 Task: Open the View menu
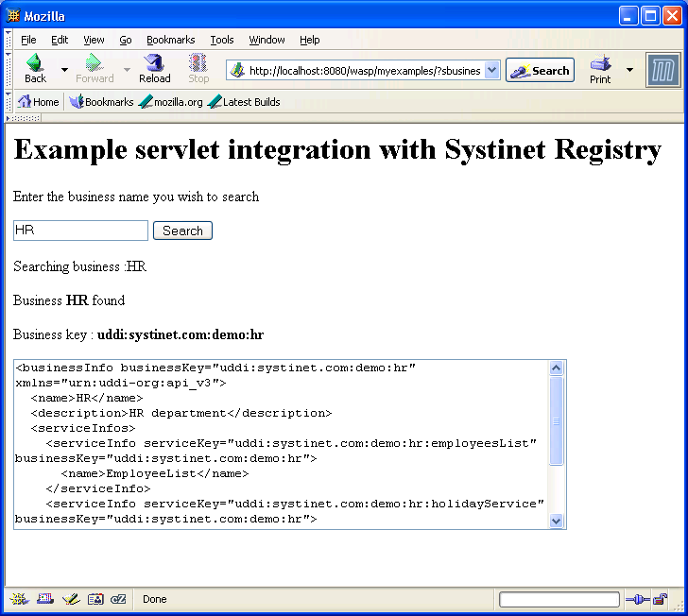(94, 40)
